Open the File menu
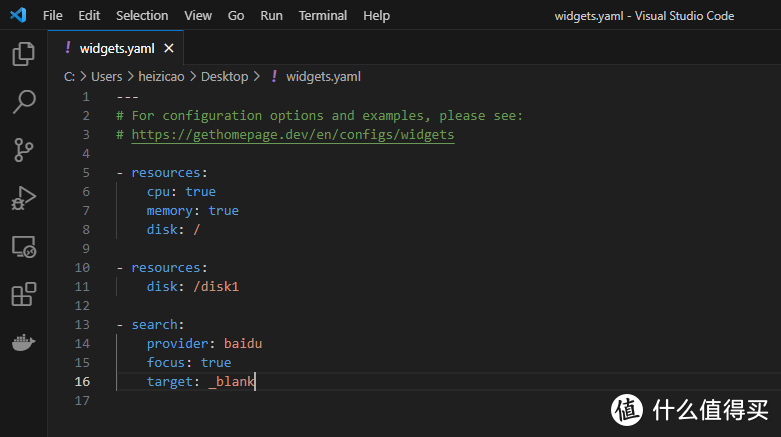 click(x=53, y=16)
